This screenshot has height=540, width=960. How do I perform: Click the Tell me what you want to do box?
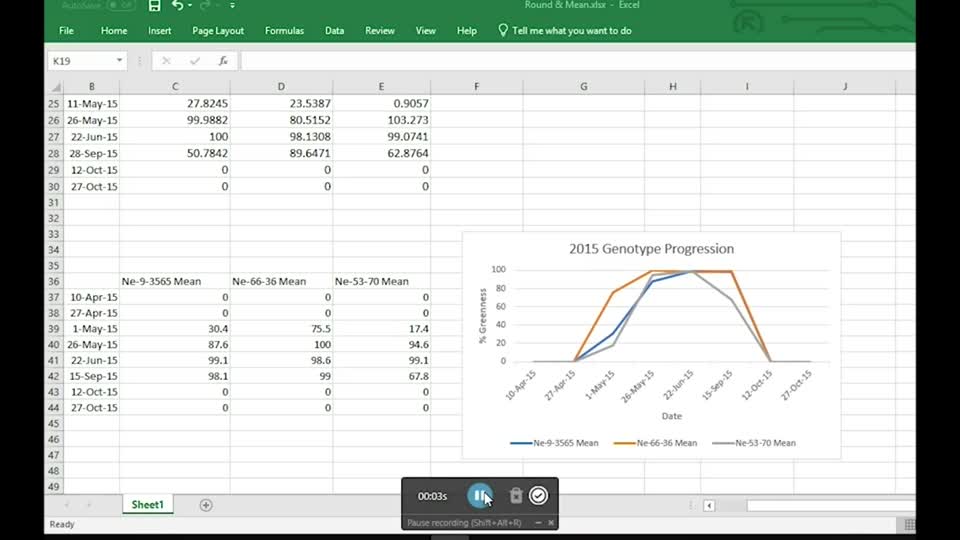pyautogui.click(x=564, y=31)
